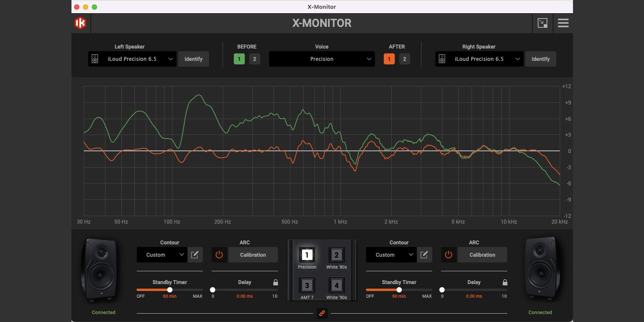Screen dimensions: 644x322
Task: Open the hamburger menu
Action: (x=563, y=23)
